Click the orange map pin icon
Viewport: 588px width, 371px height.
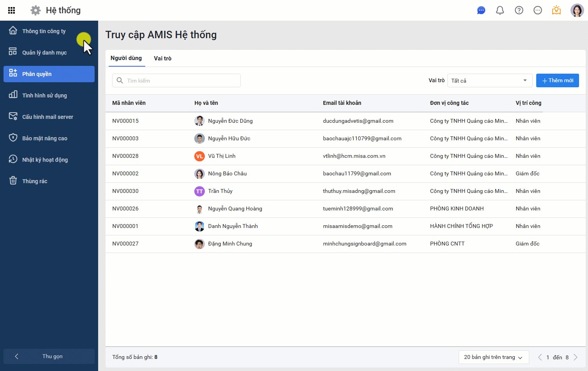pos(556,10)
